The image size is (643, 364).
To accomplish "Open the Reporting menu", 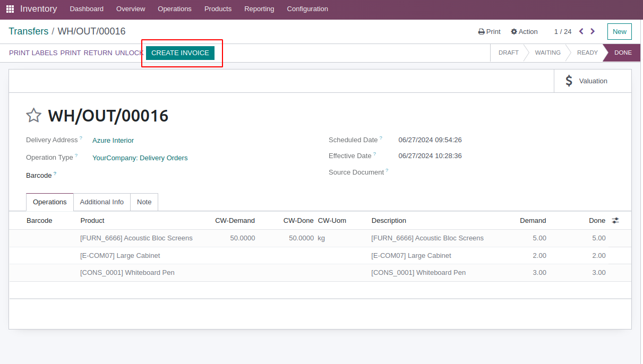I will click(259, 9).
